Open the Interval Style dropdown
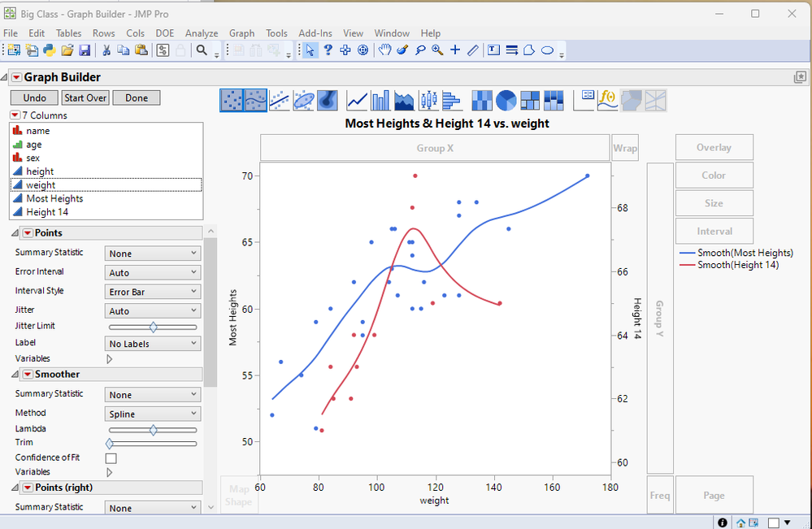 click(x=153, y=292)
